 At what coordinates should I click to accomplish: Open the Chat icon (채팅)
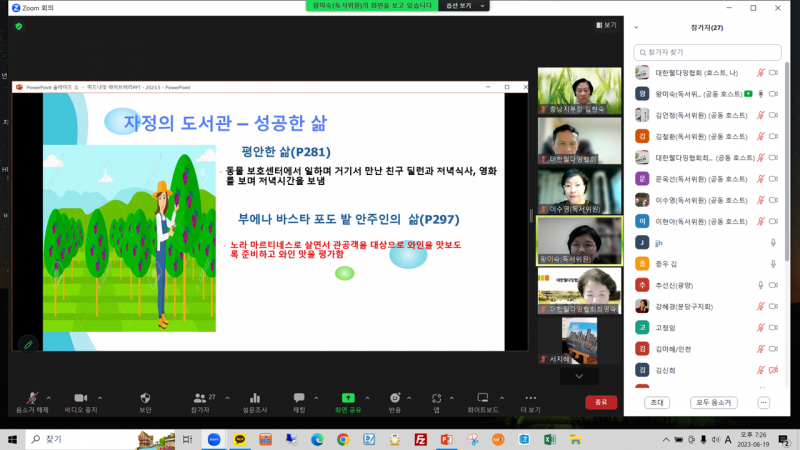(299, 398)
